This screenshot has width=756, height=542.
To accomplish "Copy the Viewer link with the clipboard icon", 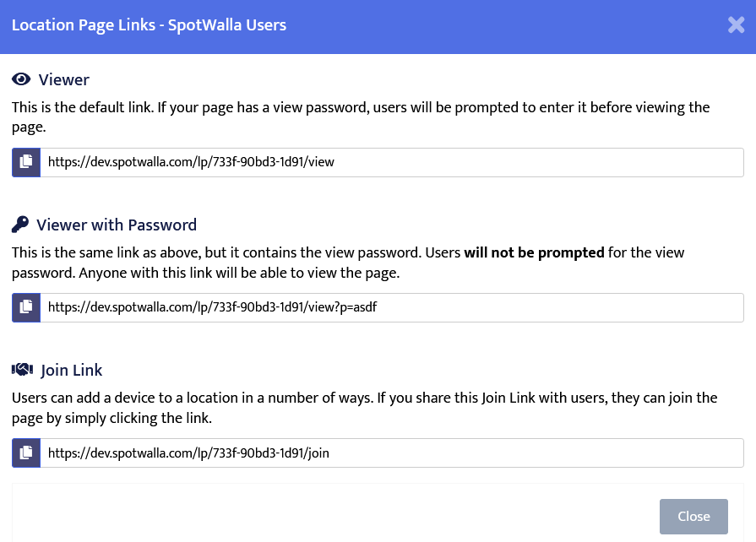I will coord(26,162).
